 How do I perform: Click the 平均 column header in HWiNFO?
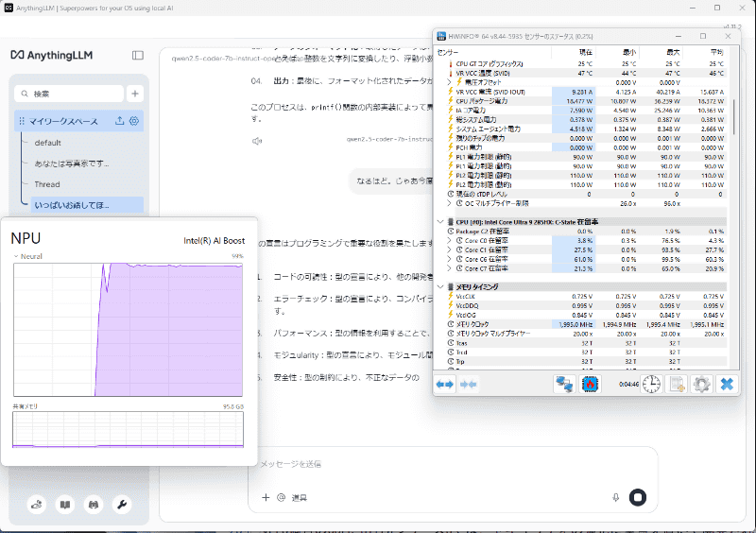tap(704, 52)
